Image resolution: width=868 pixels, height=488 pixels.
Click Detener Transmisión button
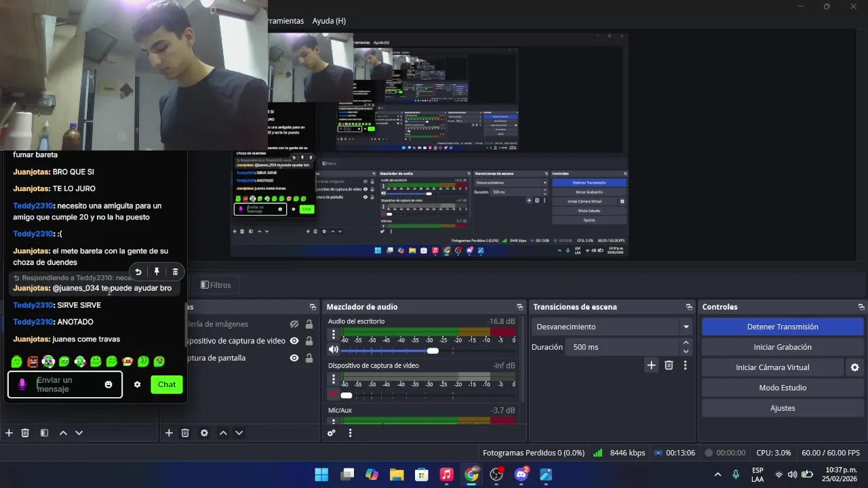(x=783, y=327)
